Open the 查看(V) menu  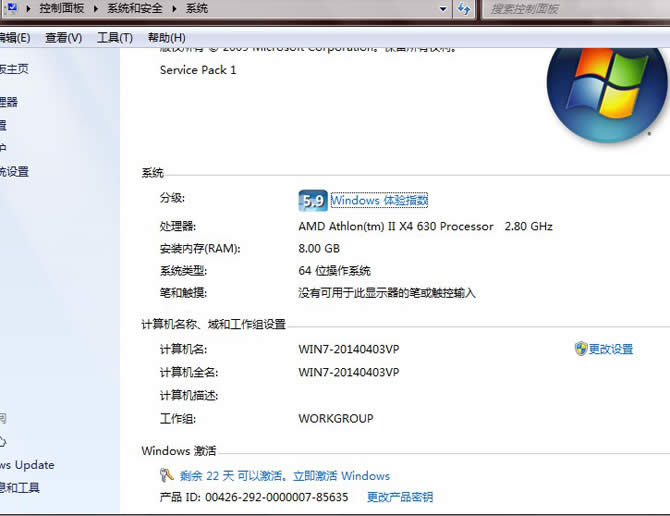[x=64, y=38]
